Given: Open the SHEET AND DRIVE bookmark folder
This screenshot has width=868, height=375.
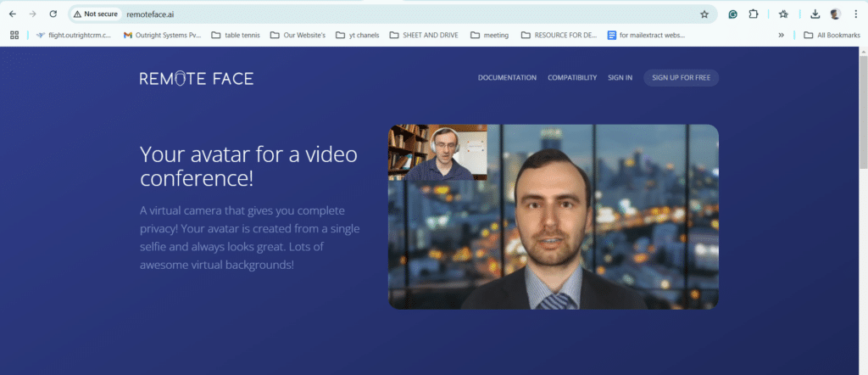Looking at the screenshot, I should click(x=424, y=35).
